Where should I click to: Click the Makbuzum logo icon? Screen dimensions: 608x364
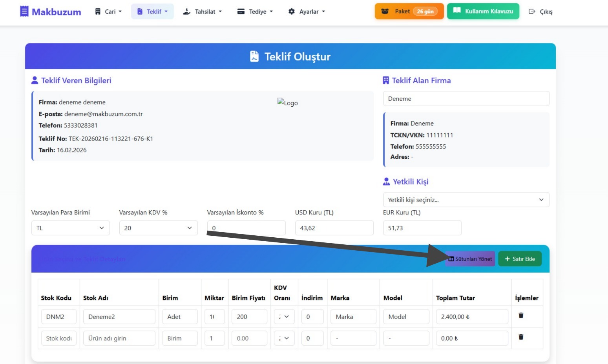(24, 11)
